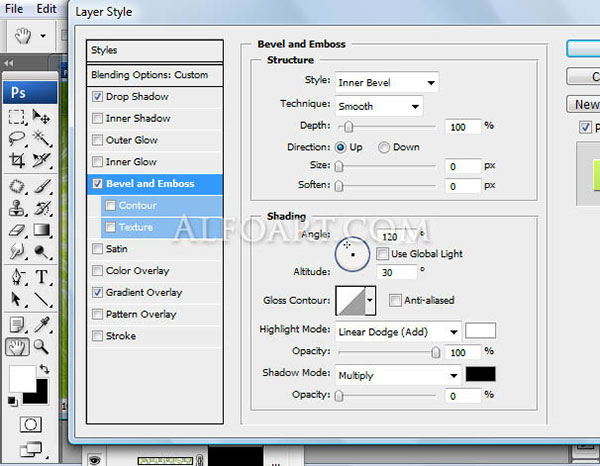Screen dimensions: 600x466
Task: Select the Notes tool
Action: coord(16,325)
